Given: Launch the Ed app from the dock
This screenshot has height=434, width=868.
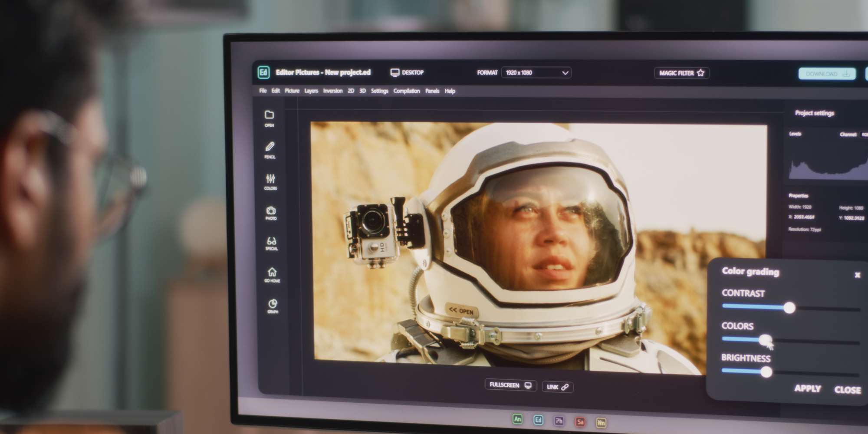Looking at the screenshot, I should (538, 420).
